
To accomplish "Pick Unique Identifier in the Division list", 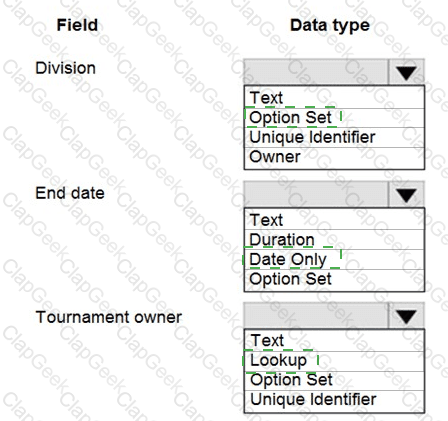I will tap(334, 138).
